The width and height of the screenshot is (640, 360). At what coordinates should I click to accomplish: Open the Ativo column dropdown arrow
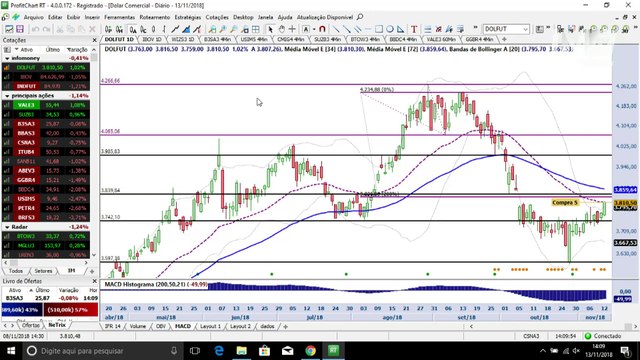coord(17,49)
